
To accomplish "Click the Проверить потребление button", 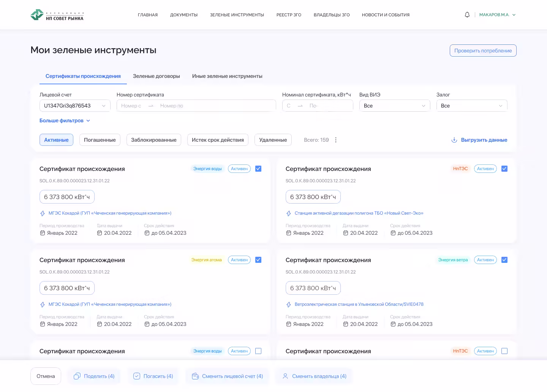I will (x=483, y=51).
